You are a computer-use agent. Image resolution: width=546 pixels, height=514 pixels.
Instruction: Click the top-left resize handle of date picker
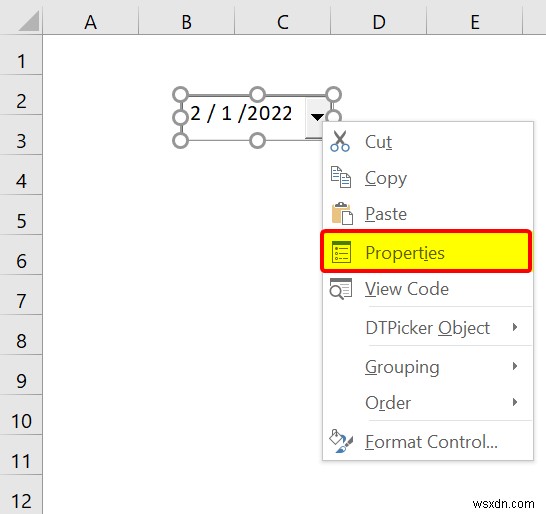tap(180, 94)
